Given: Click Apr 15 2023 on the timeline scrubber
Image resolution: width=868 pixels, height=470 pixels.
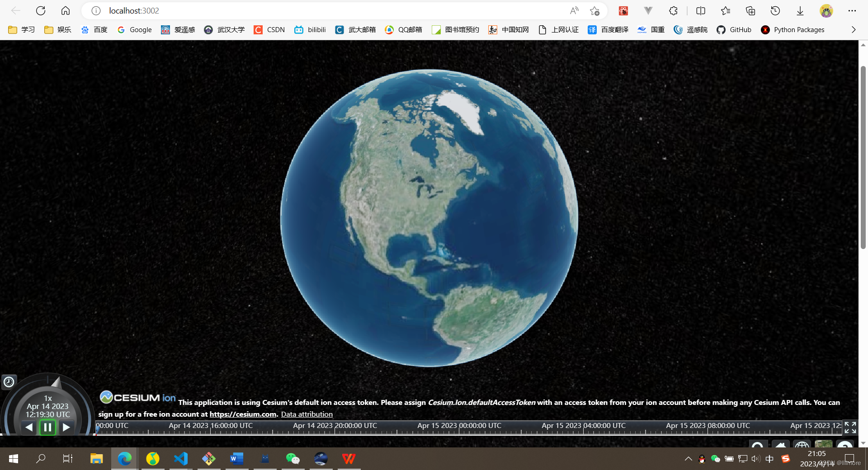Looking at the screenshot, I should pos(458,425).
